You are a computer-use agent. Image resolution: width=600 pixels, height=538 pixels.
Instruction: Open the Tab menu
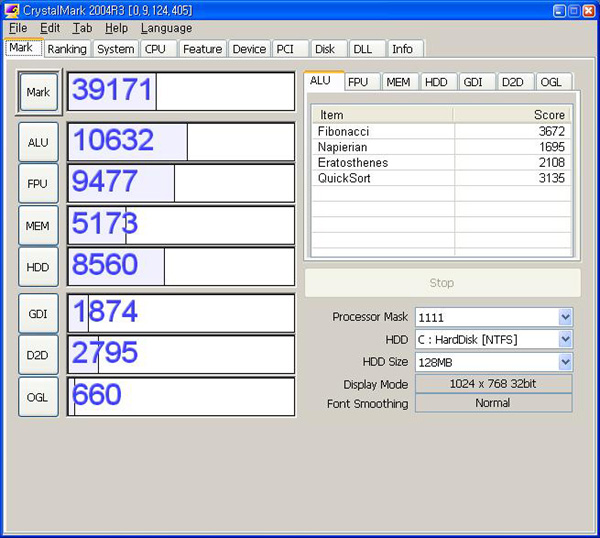[82, 28]
